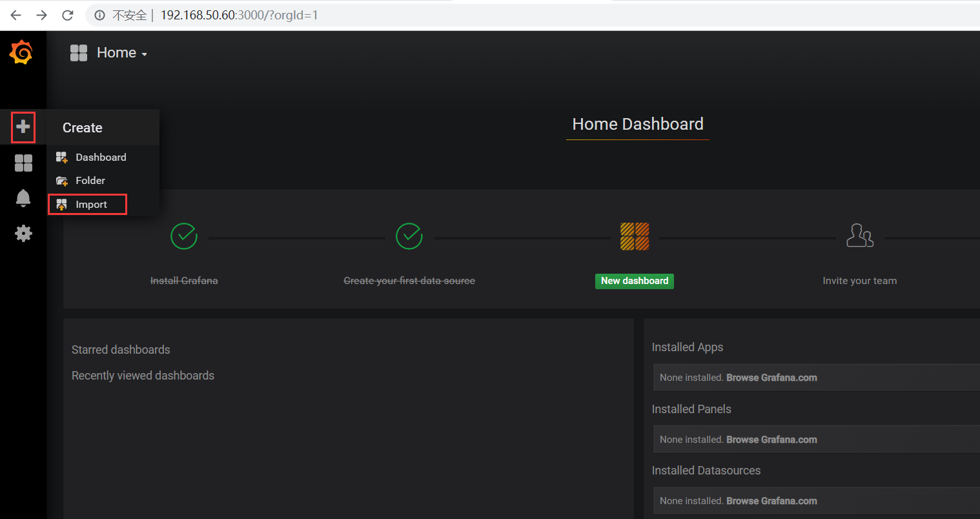Click the dashboard grid icon beside Home
This screenshot has width=980, height=519.
[79, 53]
